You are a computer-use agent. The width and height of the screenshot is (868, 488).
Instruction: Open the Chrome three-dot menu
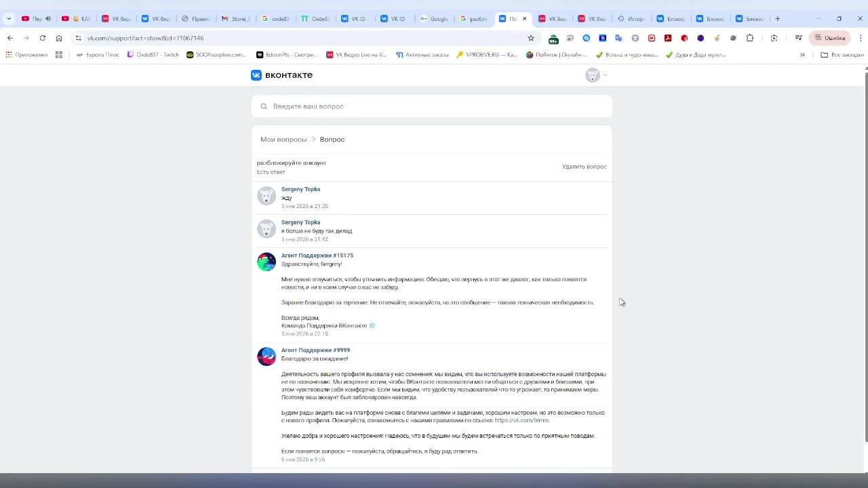861,38
